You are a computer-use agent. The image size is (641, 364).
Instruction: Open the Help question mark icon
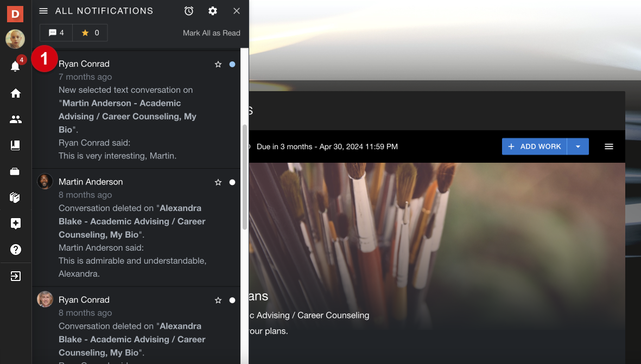coord(16,250)
